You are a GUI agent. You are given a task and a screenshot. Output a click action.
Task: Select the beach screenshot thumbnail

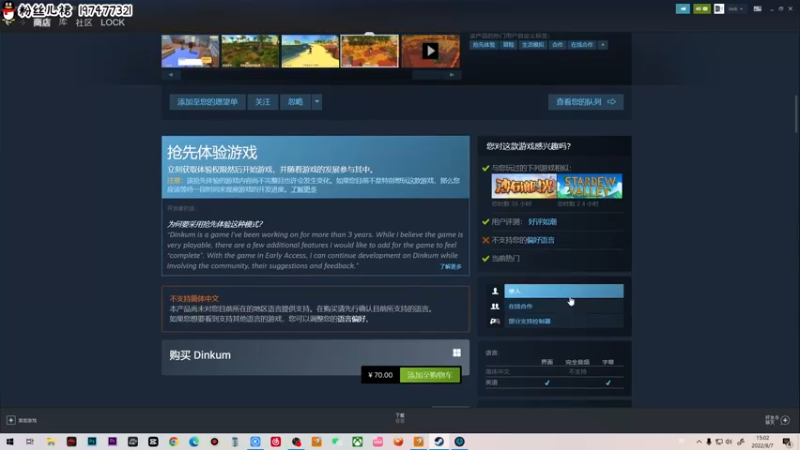(x=310, y=51)
